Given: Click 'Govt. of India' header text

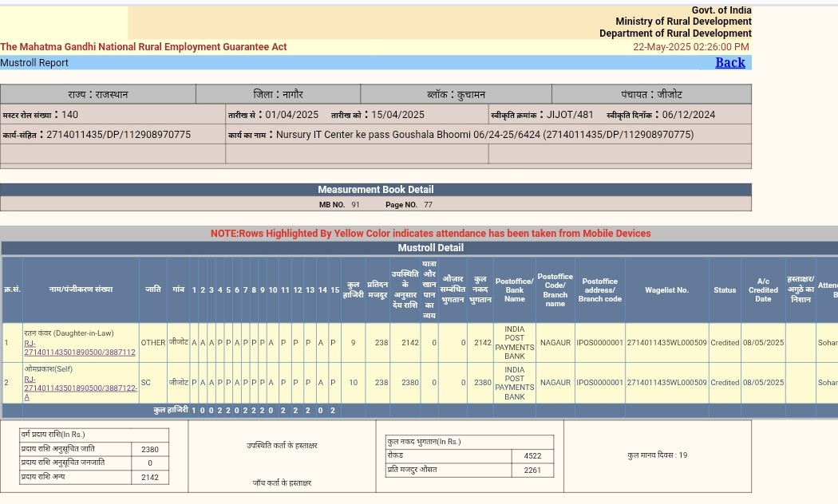Looking at the screenshot, I should [721, 10].
